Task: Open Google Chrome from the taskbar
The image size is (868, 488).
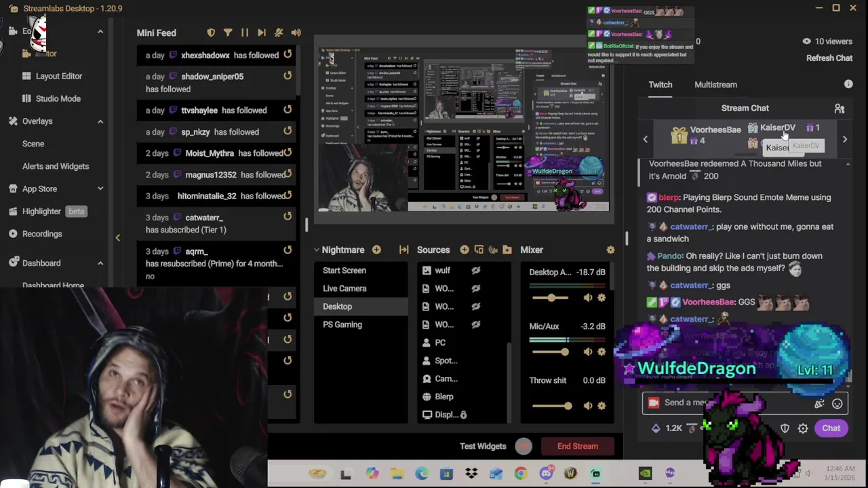Action: (521, 474)
